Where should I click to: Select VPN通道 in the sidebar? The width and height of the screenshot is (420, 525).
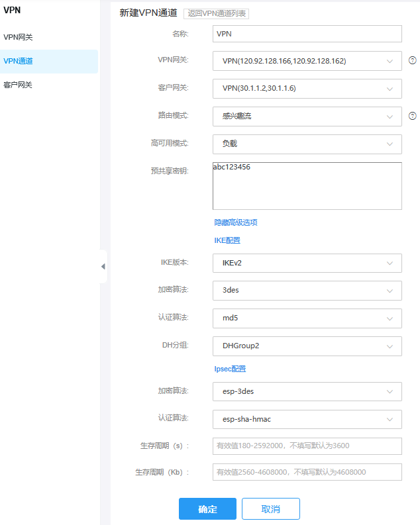pos(19,62)
